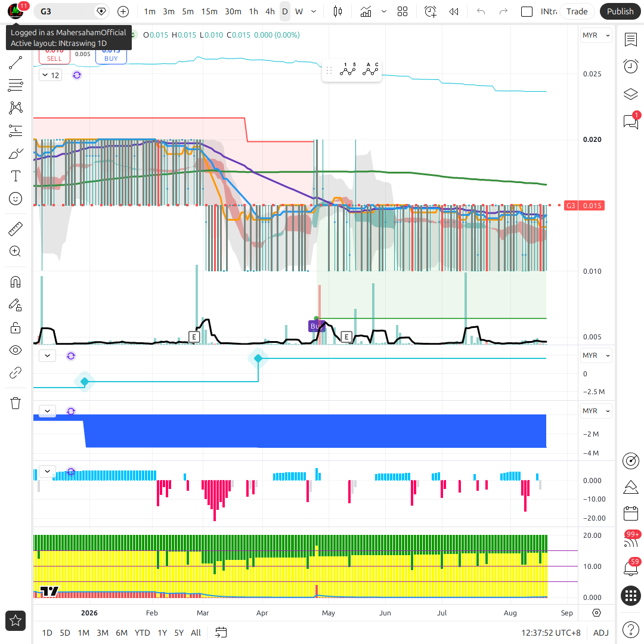Open the go to date calendar
The image size is (644, 644).
[221, 633]
